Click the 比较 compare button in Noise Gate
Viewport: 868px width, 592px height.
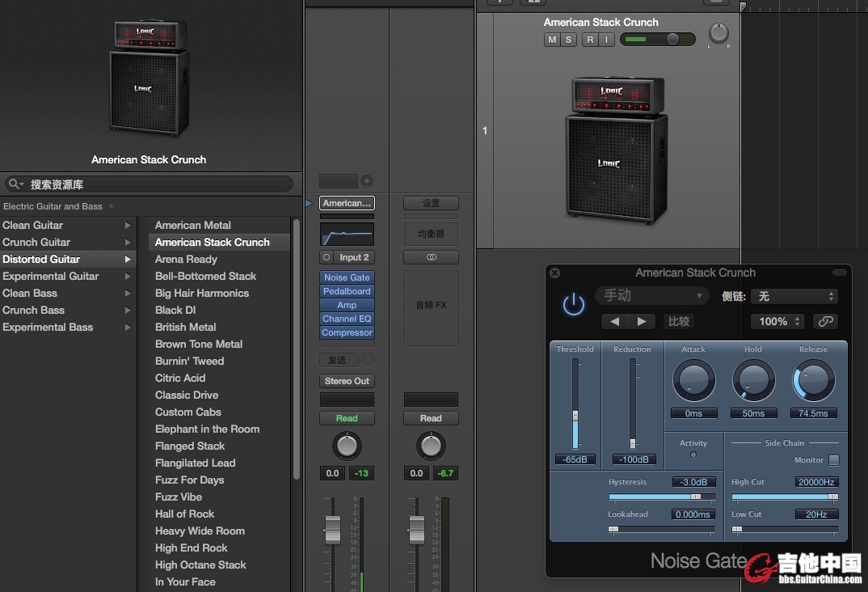coord(679,321)
